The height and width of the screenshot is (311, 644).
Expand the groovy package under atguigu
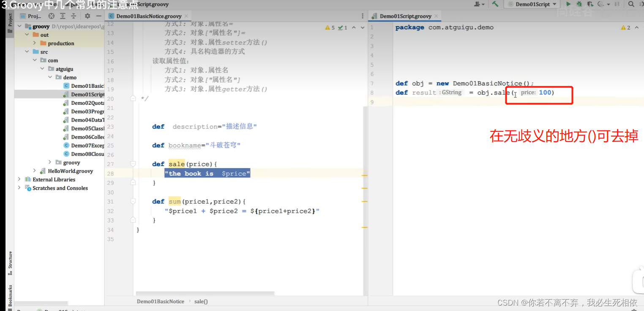pos(50,162)
